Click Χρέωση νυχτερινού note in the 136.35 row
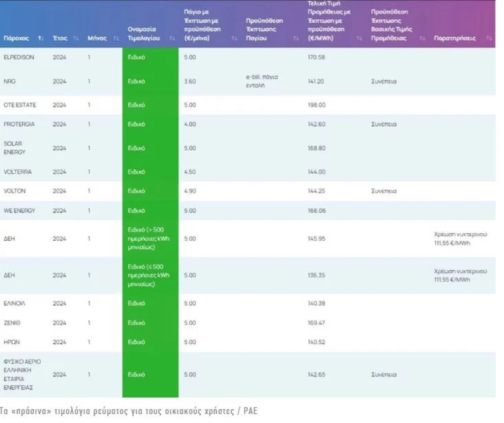Image resolution: width=504 pixels, height=423 pixels. tap(460, 275)
